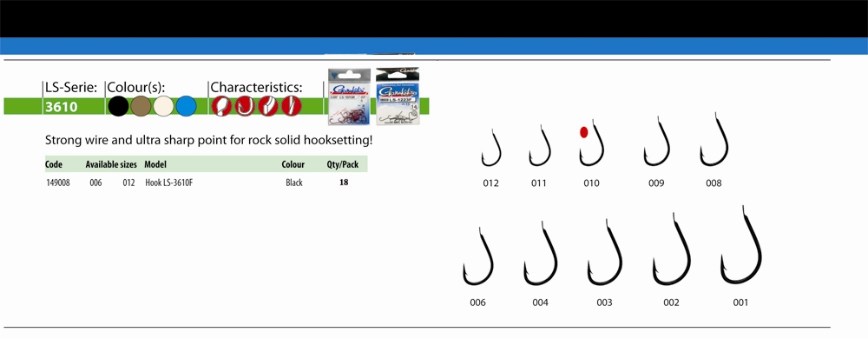Click the size 001 hook illustration

(741, 245)
